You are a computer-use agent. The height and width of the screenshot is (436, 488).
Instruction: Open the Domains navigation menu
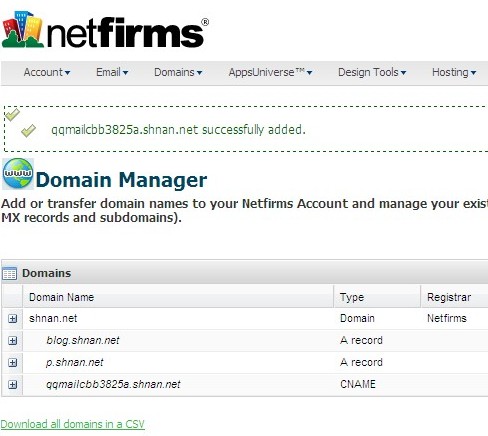tap(178, 72)
